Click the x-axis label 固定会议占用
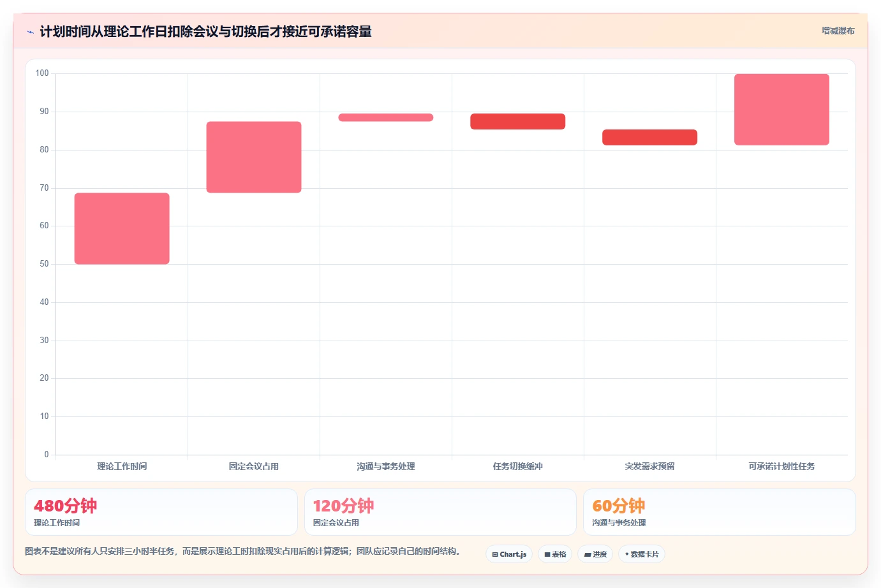881x588 pixels. pyautogui.click(x=254, y=466)
